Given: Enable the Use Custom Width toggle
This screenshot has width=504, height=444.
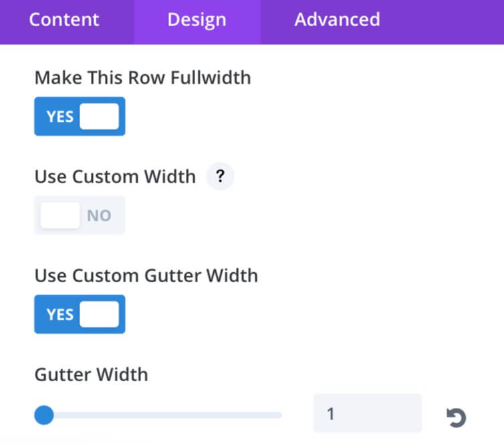Looking at the screenshot, I should point(80,215).
